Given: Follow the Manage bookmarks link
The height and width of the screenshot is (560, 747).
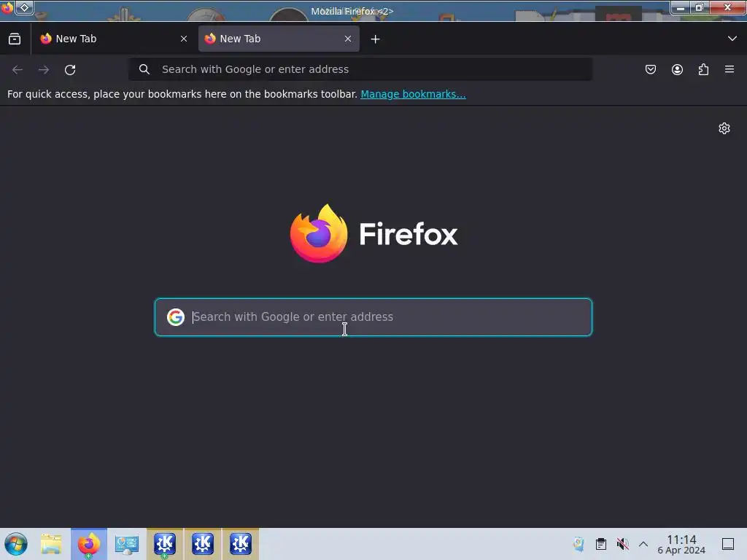Looking at the screenshot, I should click(x=413, y=94).
